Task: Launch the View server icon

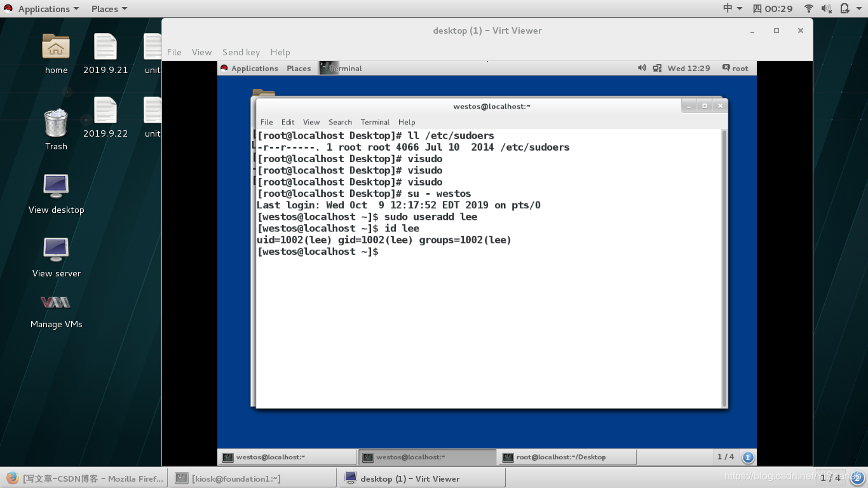Action: (56, 257)
